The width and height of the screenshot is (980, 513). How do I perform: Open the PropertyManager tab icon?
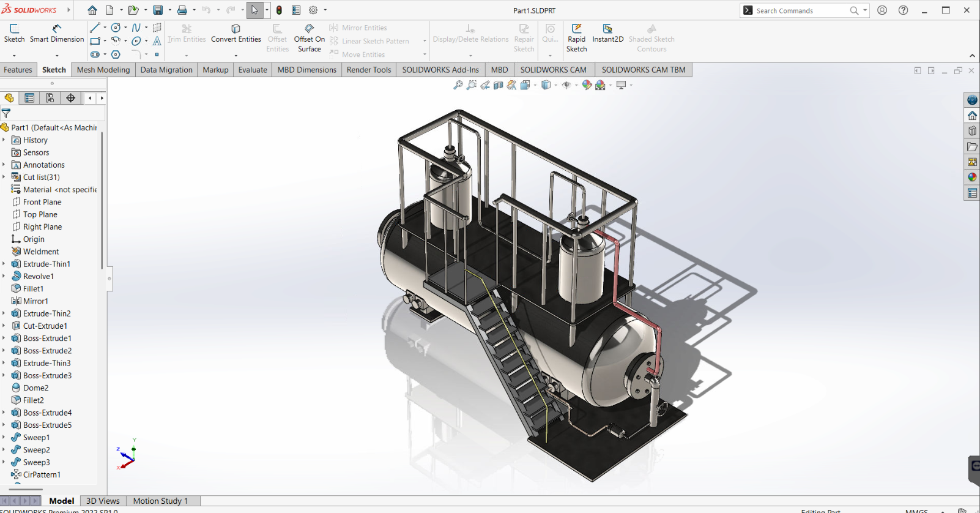(x=29, y=98)
